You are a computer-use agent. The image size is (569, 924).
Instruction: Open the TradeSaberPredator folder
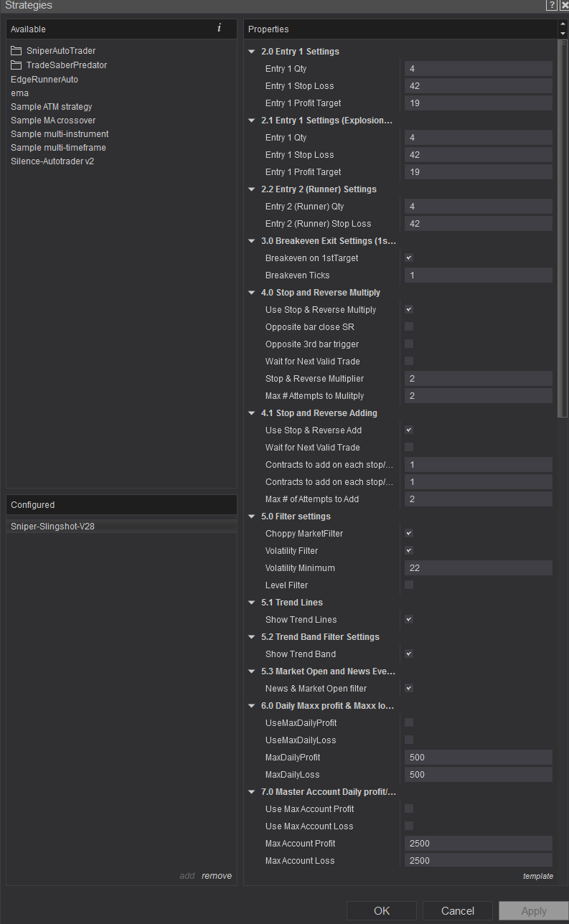pyautogui.click(x=66, y=65)
